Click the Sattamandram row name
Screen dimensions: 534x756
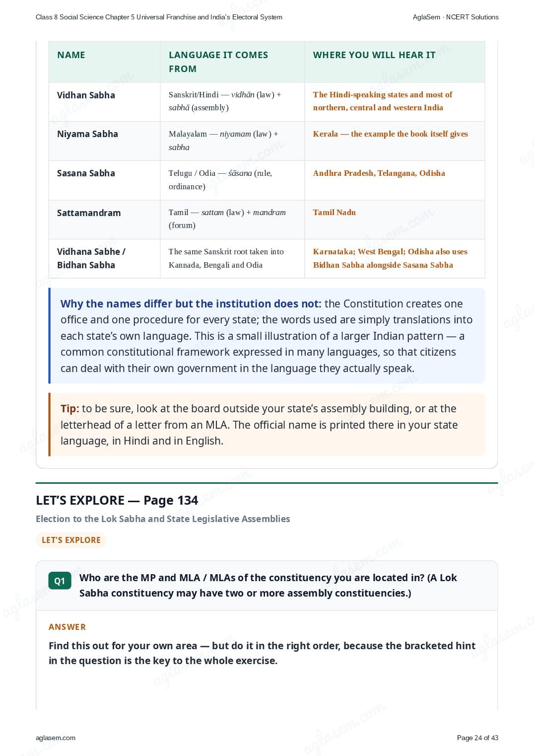click(x=89, y=213)
